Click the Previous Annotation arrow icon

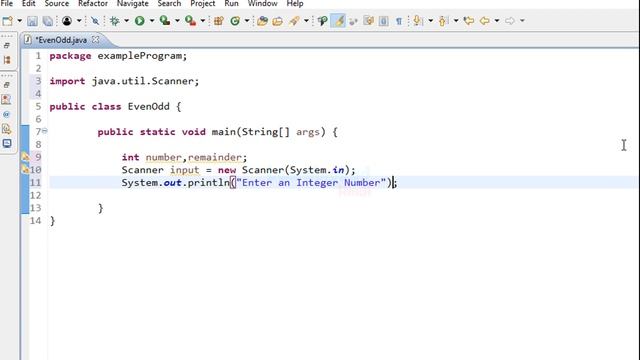pyautogui.click(x=443, y=21)
